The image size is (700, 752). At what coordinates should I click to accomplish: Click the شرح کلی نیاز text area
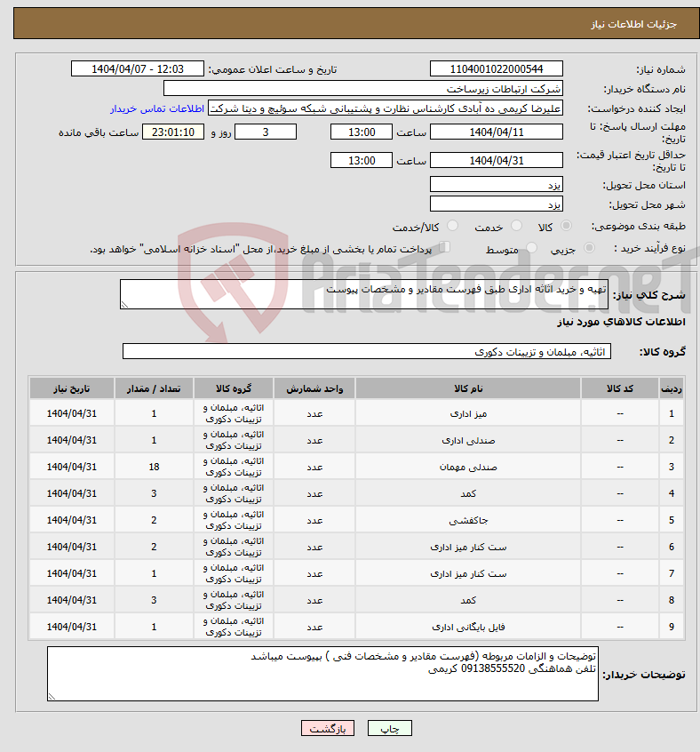click(364, 294)
